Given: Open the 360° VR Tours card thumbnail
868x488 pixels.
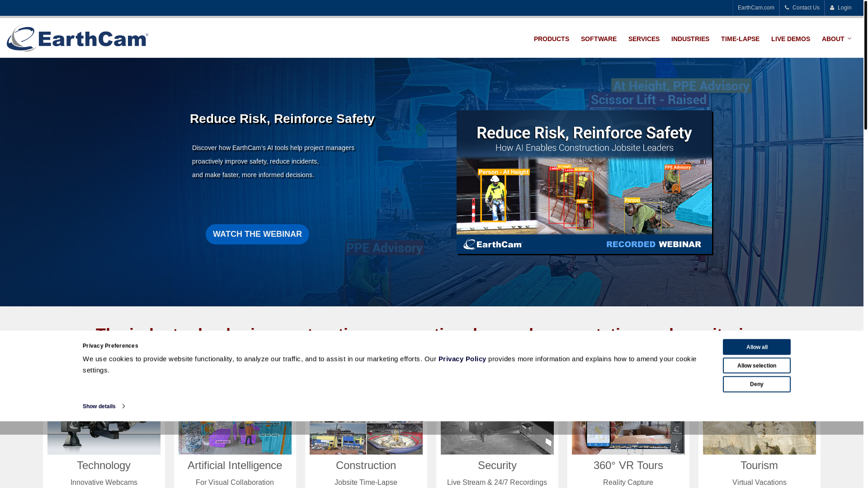Looking at the screenshot, I should click(x=628, y=438).
